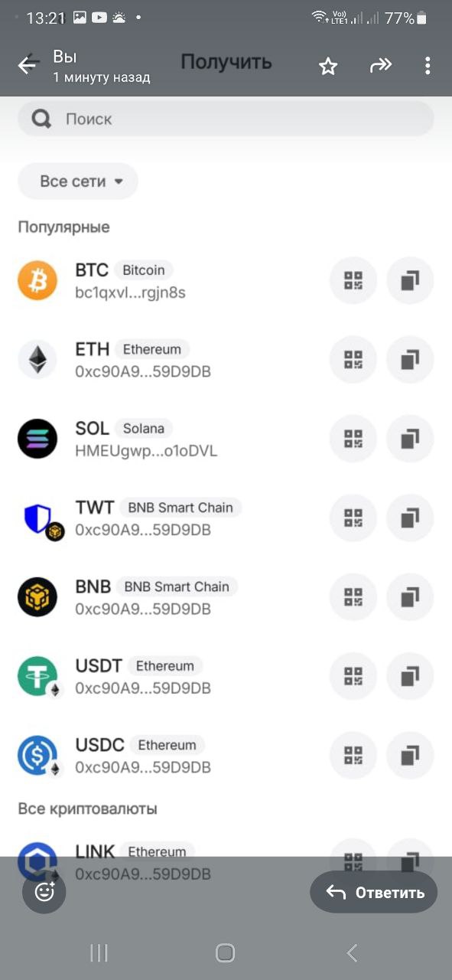Viewport: 452px width, 980px height.
Task: Tap the forward arrow icon
Action: tap(380, 66)
